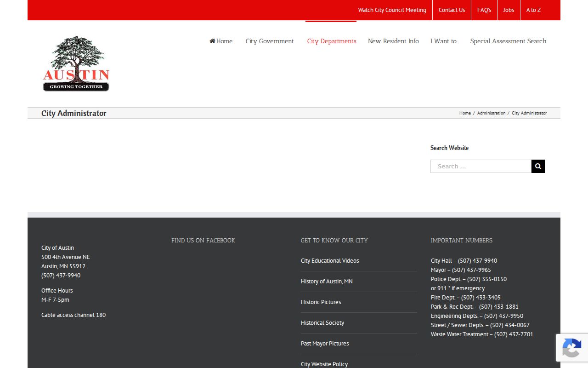The image size is (588, 368).
Task: Click the Get To Know Our City heading
Action: pyautogui.click(x=334, y=241)
